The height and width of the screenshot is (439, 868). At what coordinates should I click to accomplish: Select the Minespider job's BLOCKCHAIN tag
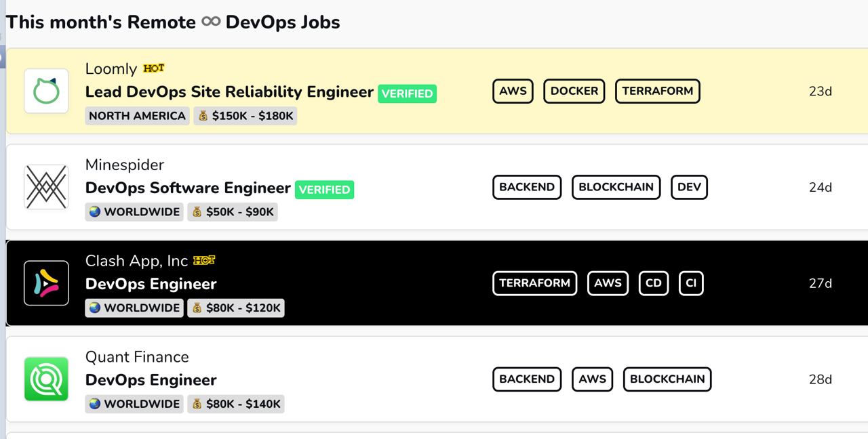pos(616,187)
